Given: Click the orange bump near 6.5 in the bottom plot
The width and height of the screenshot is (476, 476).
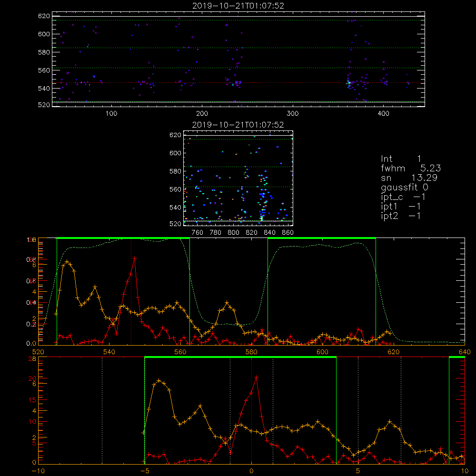Looking at the screenshot, I should tap(390, 422).
